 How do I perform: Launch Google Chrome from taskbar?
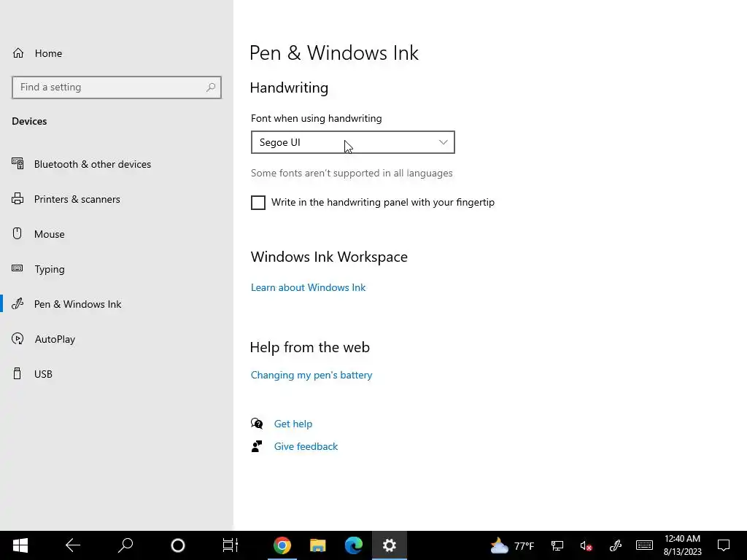point(282,545)
